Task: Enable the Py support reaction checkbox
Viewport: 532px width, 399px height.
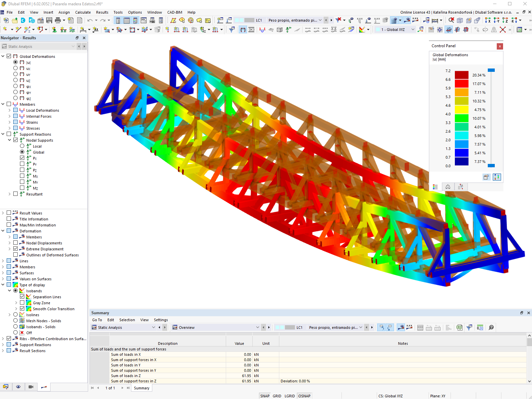Action: (x=22, y=164)
